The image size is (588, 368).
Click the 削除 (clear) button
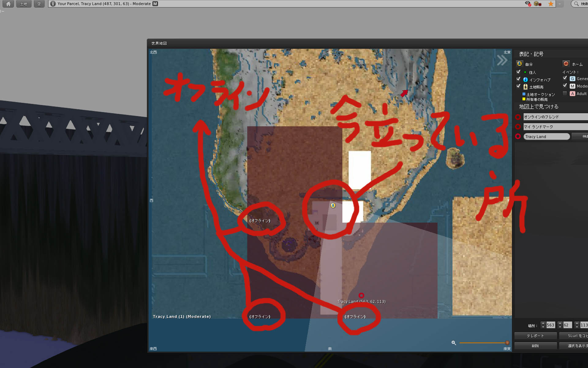tap(535, 346)
